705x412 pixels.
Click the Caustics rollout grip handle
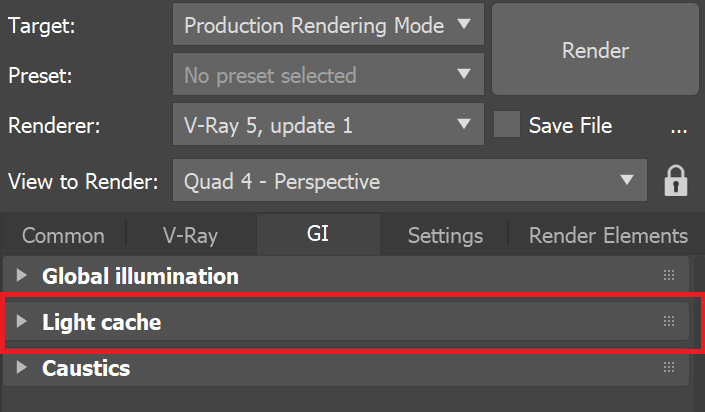point(669,368)
